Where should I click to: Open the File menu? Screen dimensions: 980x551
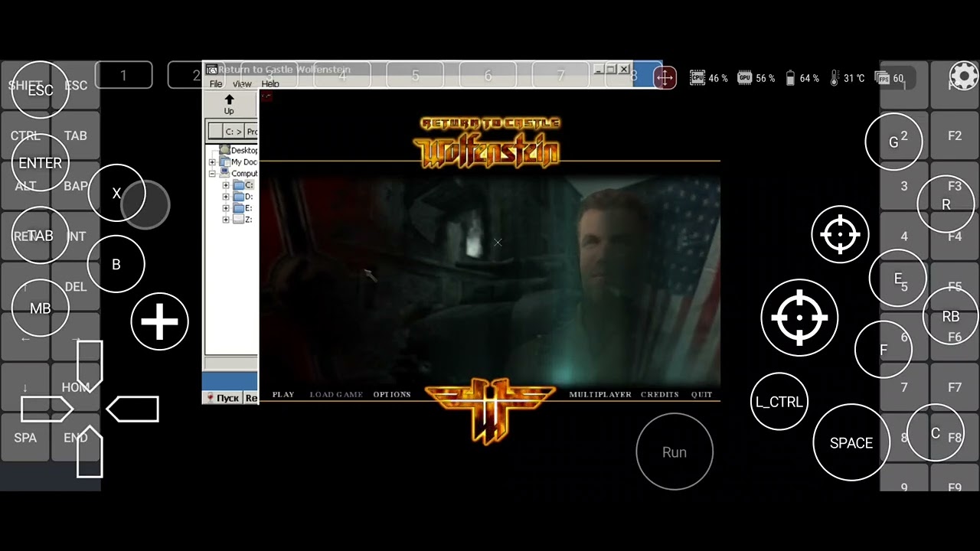(216, 83)
